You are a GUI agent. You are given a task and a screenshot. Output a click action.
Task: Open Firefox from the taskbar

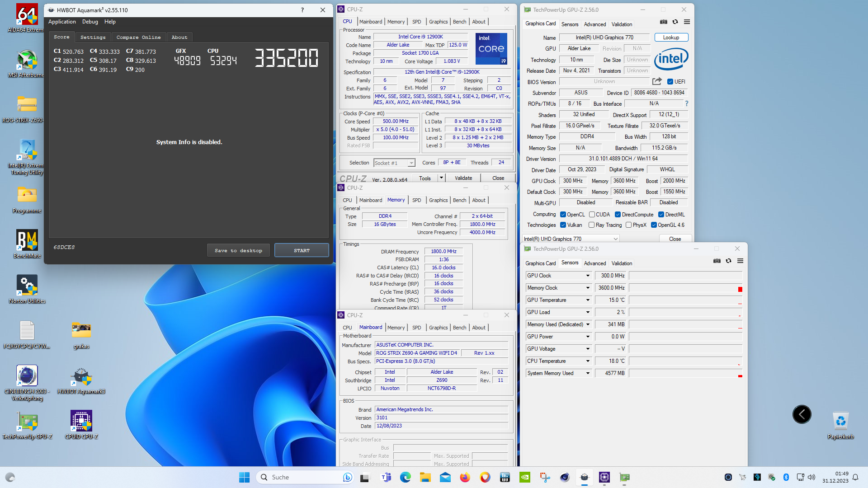(465, 477)
